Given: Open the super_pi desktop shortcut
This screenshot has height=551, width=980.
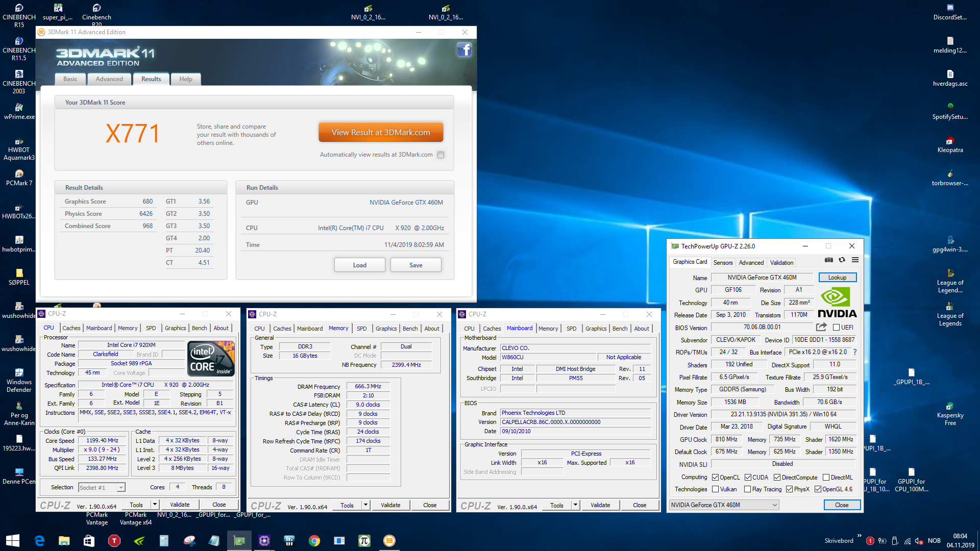Looking at the screenshot, I should [x=58, y=12].
